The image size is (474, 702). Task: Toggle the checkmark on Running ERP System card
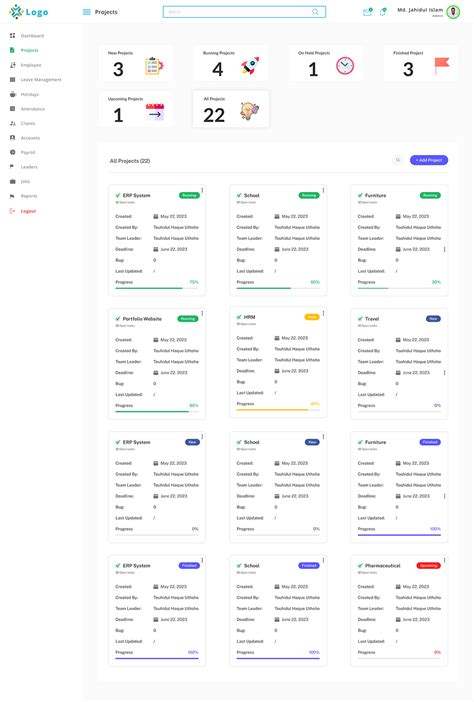[118, 196]
